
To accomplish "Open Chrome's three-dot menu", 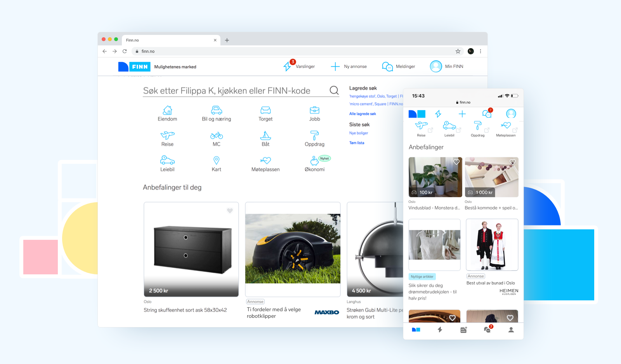I will 480,51.
